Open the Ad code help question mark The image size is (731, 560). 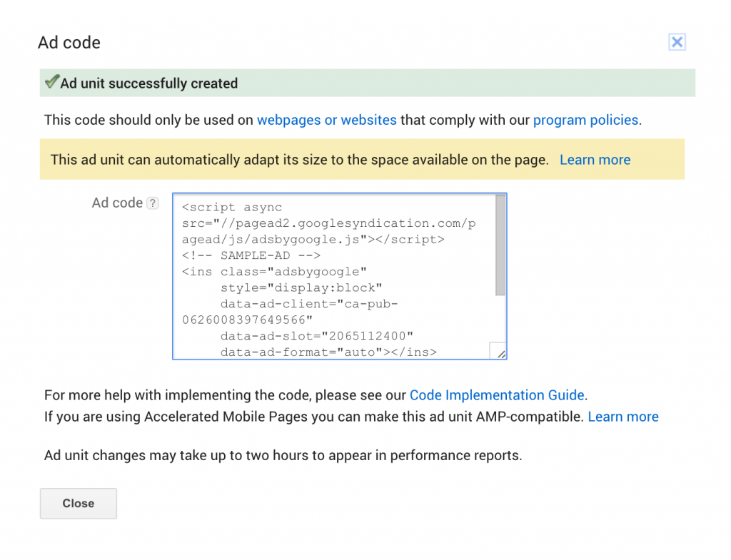coord(153,203)
